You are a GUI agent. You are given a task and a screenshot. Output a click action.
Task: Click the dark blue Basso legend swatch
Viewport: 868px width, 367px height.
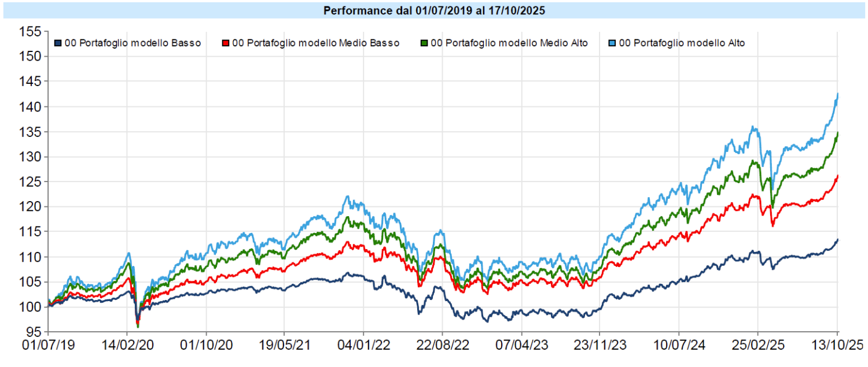pyautogui.click(x=57, y=43)
